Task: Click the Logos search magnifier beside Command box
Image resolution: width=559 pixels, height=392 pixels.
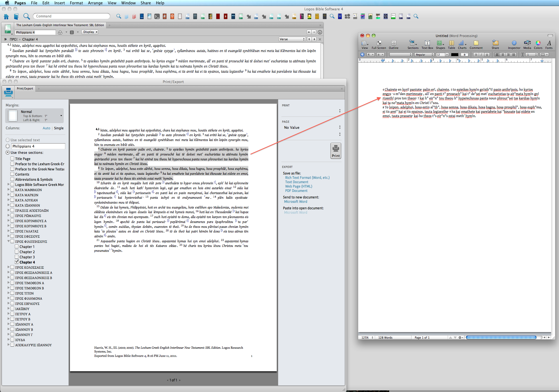Action: pos(26,17)
